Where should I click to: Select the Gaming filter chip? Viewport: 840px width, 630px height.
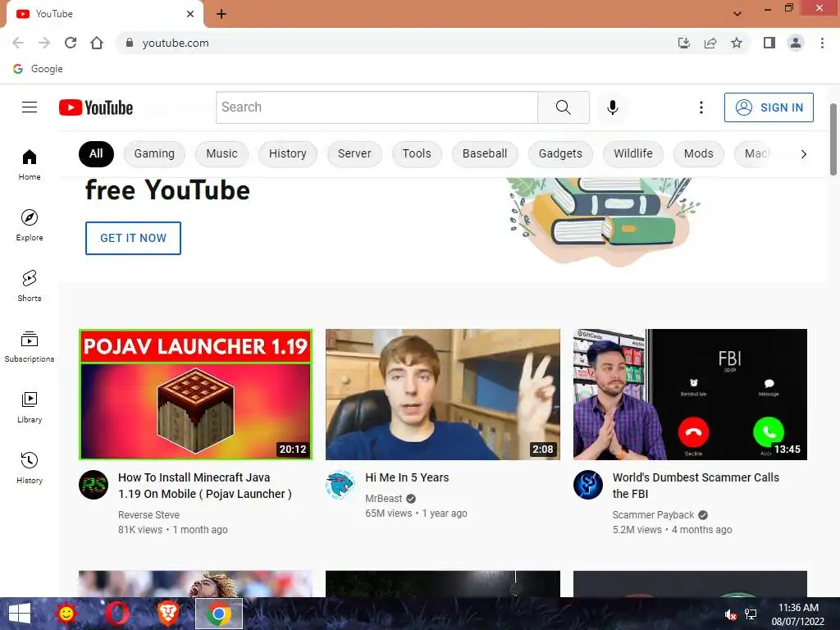coord(154,153)
